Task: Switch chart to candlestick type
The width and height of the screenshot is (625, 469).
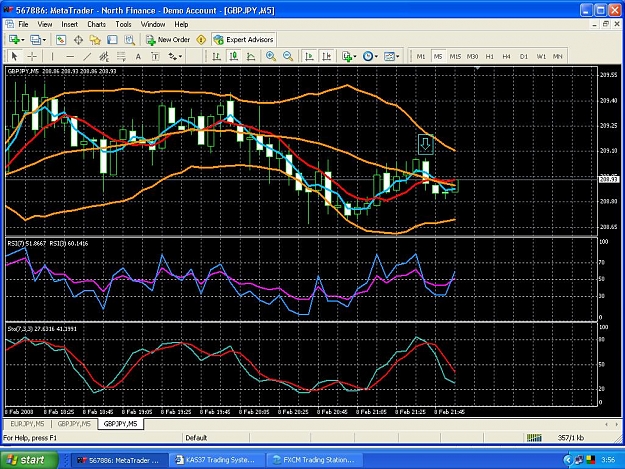Action: tap(234, 56)
